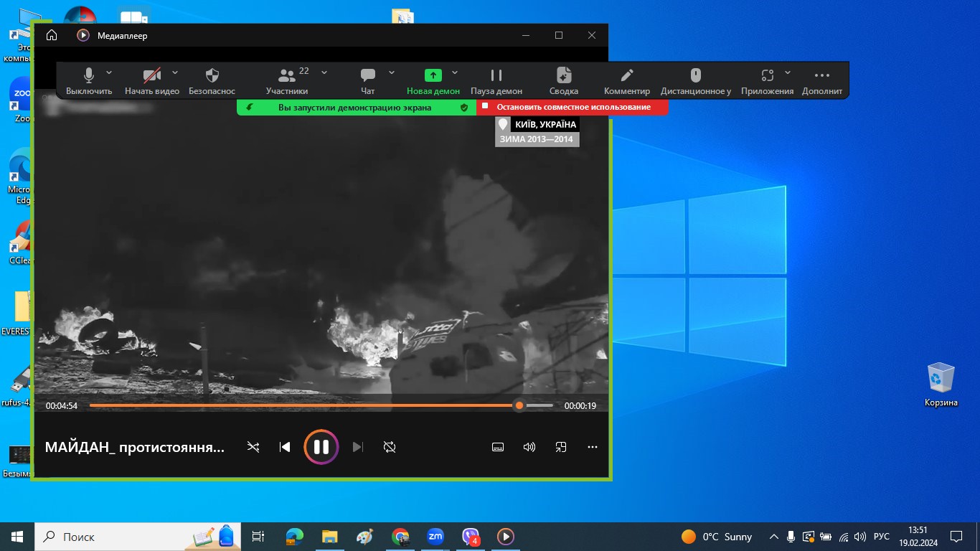
Task: Toggle shuffle in media player
Action: 253,447
